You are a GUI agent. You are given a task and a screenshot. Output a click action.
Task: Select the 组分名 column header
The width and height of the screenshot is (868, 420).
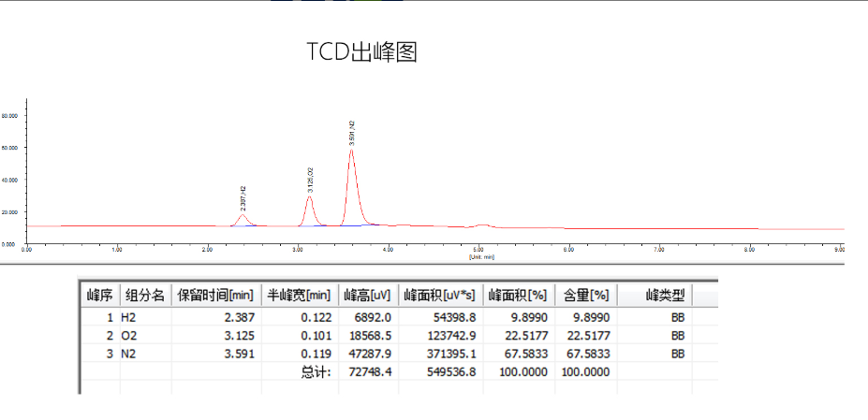coord(145,296)
